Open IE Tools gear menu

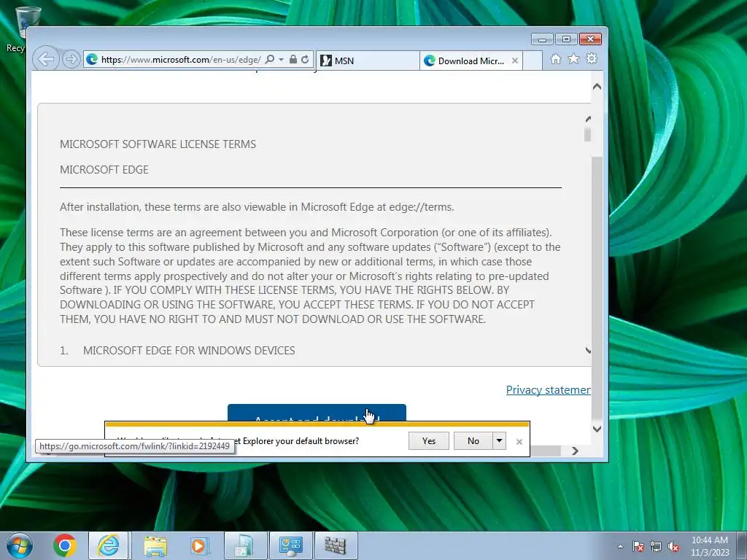click(592, 58)
